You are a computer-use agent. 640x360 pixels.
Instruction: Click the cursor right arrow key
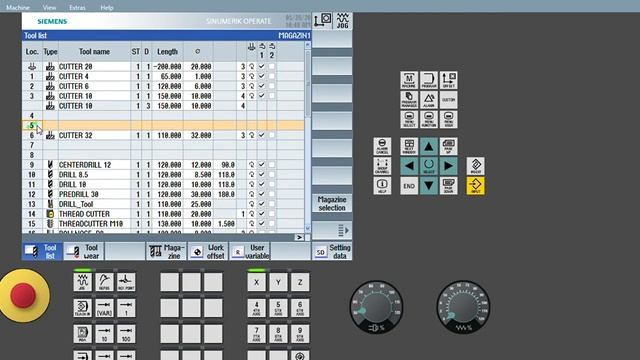tap(448, 166)
